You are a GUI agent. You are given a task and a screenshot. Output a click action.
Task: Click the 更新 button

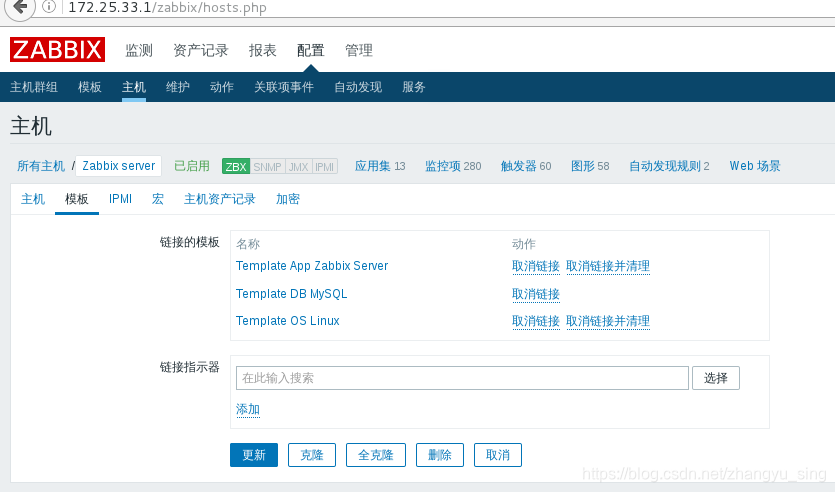coord(254,455)
